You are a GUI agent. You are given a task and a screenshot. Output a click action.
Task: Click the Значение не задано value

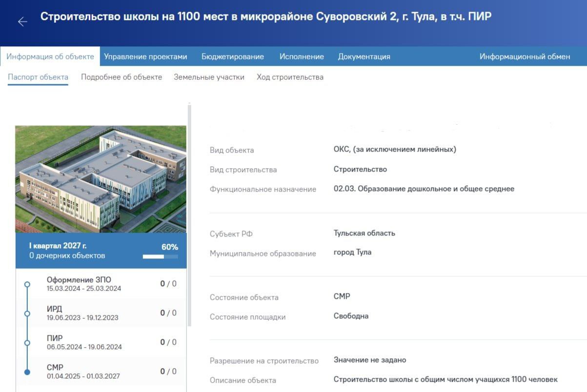tap(370, 360)
